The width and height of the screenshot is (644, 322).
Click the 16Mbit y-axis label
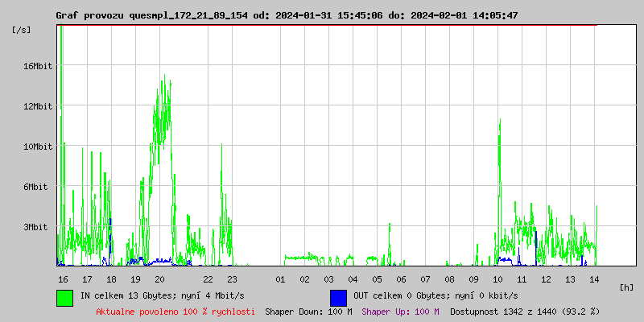pos(38,66)
